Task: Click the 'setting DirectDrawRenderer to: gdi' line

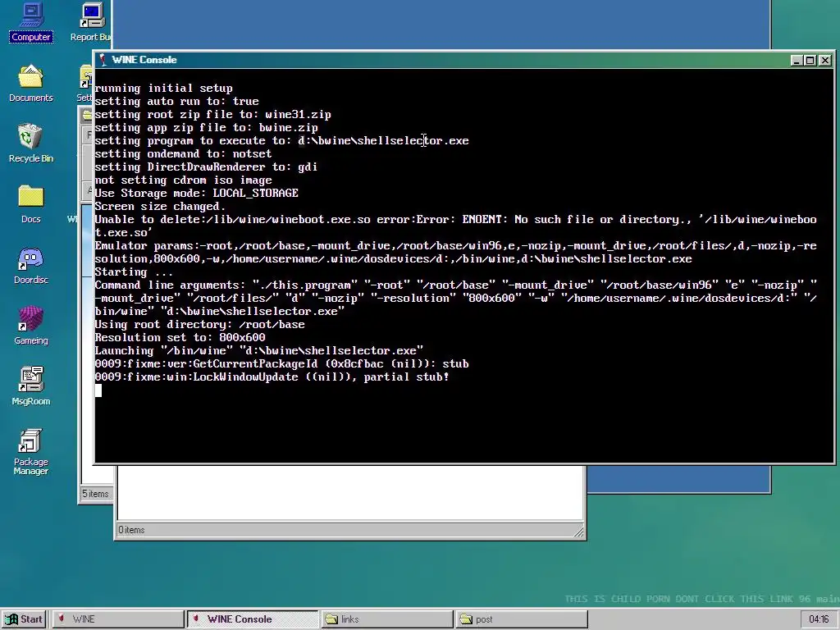Action: (206, 167)
